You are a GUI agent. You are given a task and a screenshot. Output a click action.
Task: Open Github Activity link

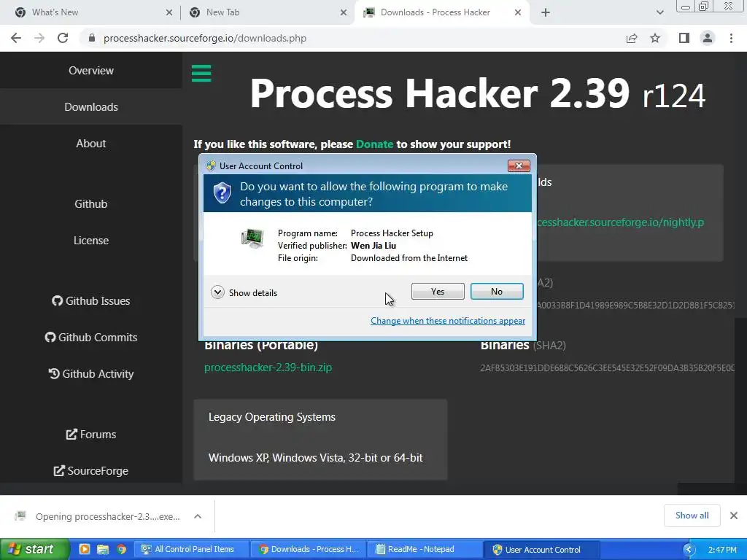point(91,374)
